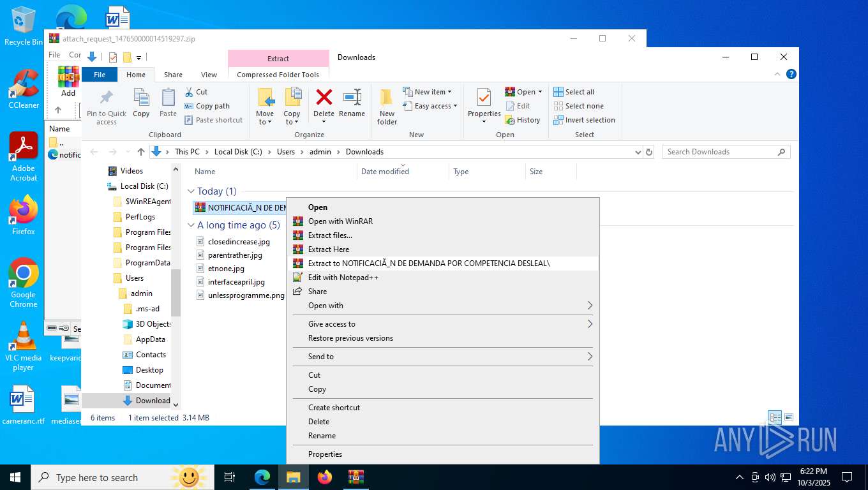
Task: Click the Edit ribbon command
Action: click(x=518, y=106)
